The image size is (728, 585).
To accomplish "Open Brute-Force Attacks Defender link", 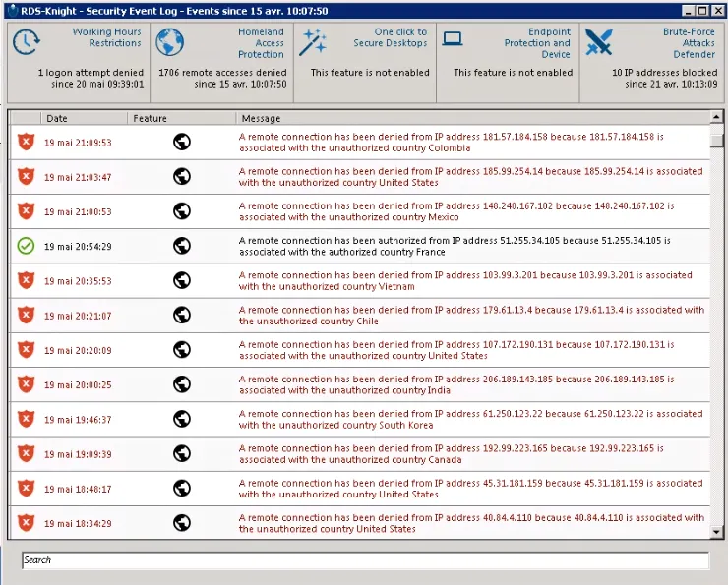I will [689, 42].
